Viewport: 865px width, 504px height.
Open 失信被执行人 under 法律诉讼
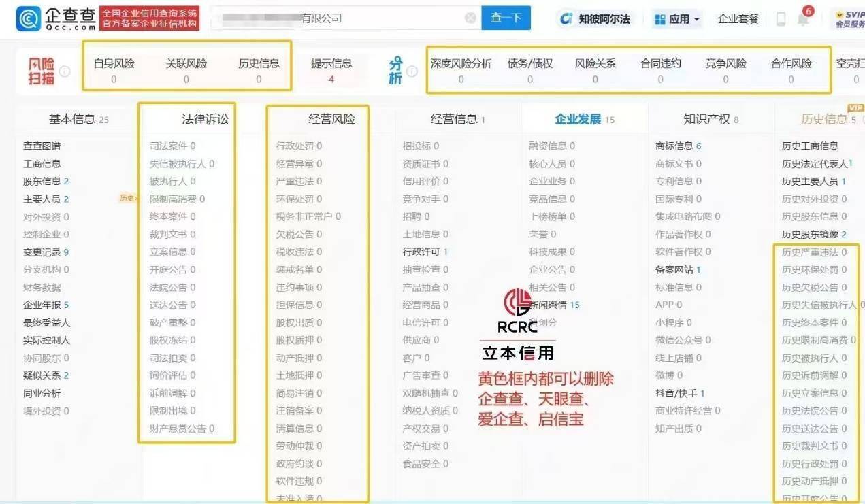coord(182,163)
